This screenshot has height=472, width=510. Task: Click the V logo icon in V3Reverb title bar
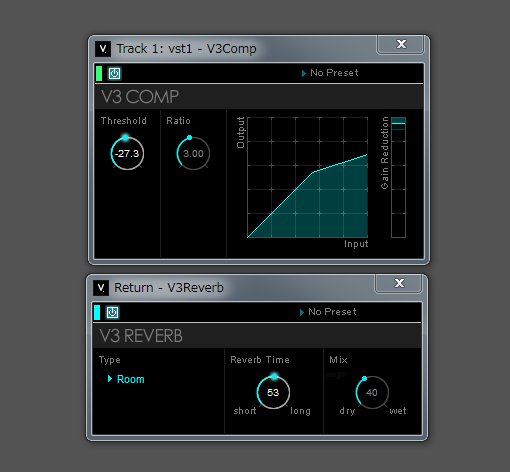click(x=101, y=288)
